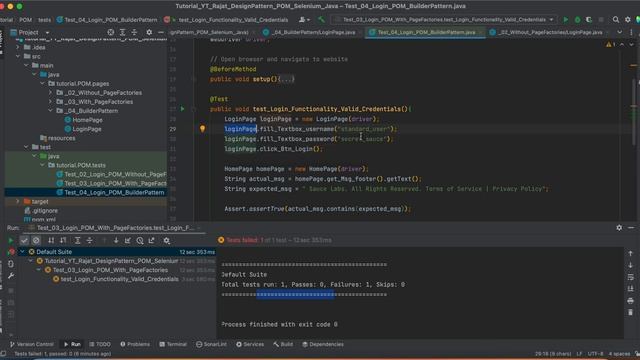This screenshot has height=360, width=640.
Task: Expand _02_Without_PageFactories package
Action: tap(50, 93)
